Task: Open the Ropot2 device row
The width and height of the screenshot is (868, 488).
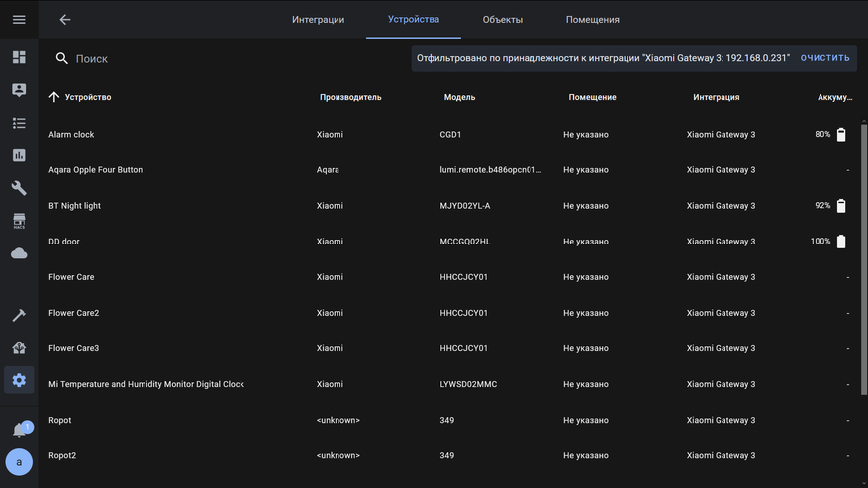Action: pyautogui.click(x=447, y=456)
